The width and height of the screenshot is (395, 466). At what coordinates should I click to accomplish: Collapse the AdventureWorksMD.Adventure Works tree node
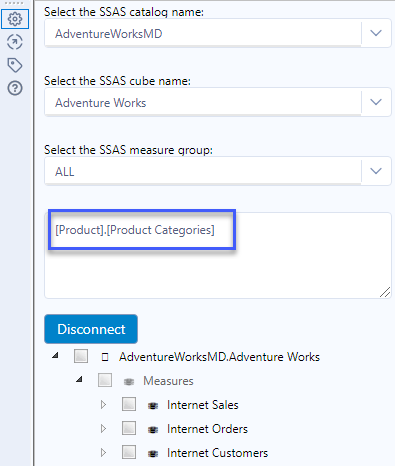(55, 356)
